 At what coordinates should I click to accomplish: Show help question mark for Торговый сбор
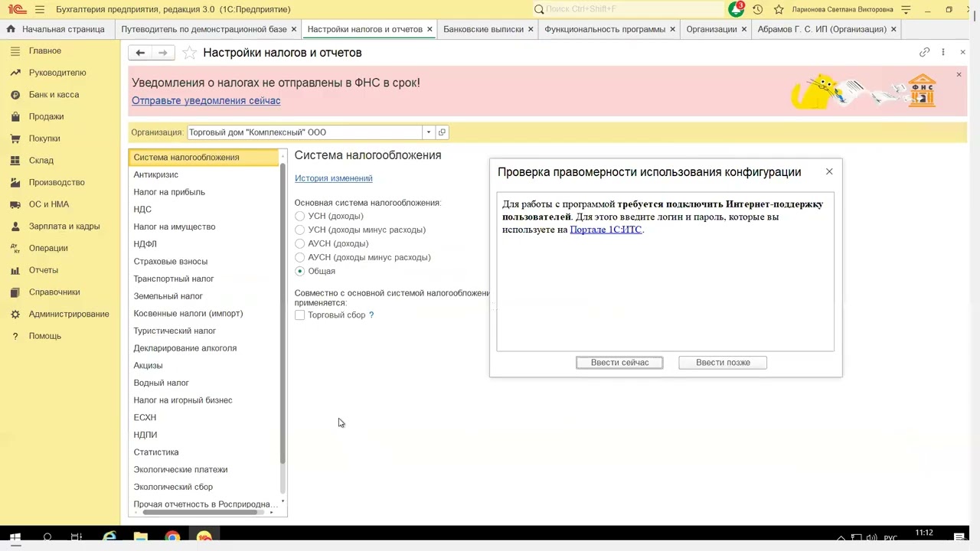point(371,315)
